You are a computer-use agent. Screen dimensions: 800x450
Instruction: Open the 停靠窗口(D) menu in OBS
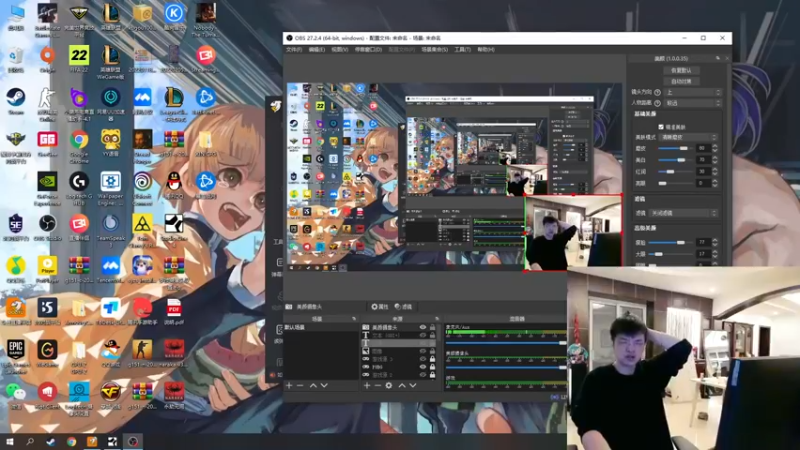(x=368, y=49)
